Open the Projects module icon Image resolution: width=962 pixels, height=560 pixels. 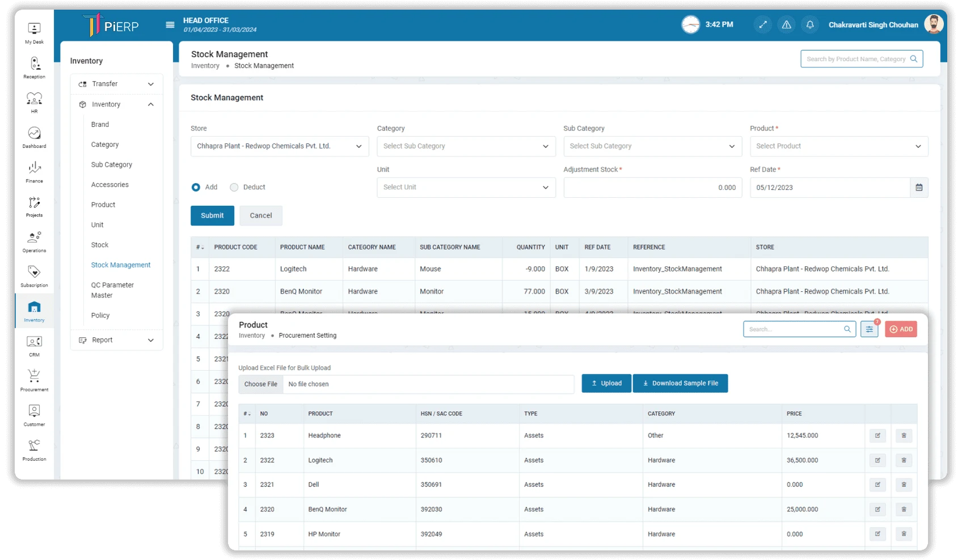pyautogui.click(x=34, y=207)
